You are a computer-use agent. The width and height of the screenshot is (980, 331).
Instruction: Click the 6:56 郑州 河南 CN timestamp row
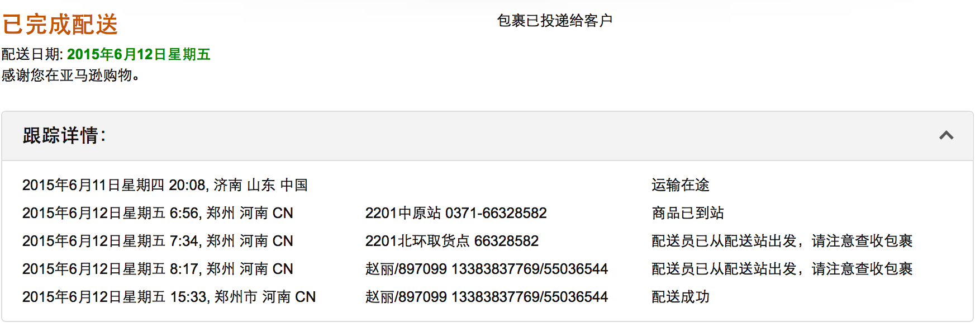click(158, 213)
